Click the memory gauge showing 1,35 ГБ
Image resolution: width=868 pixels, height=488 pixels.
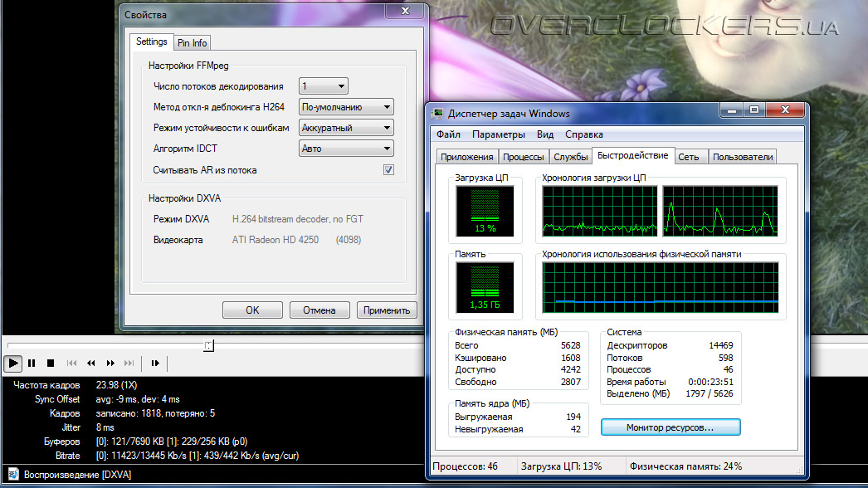click(485, 287)
